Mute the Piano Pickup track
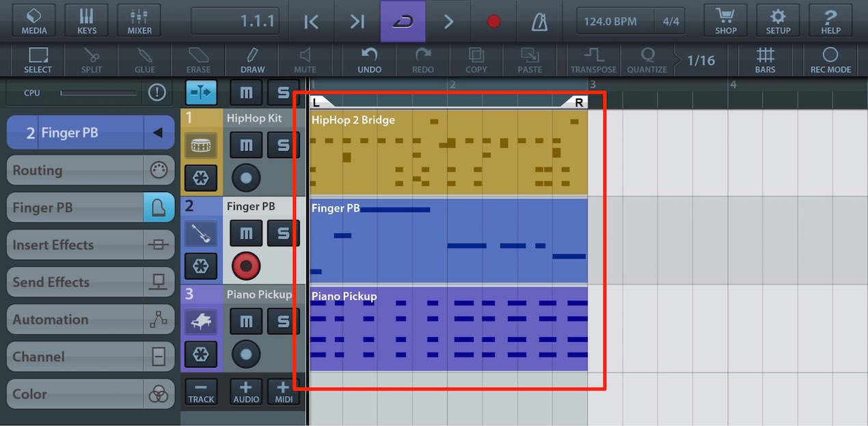 246,321
